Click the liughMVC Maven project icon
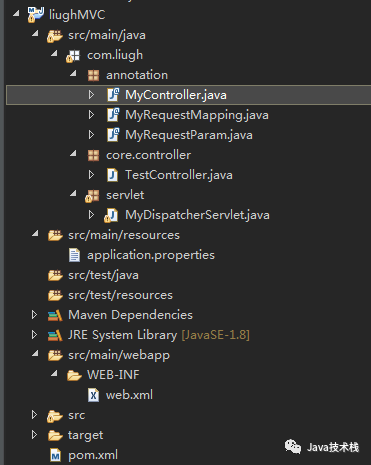The image size is (371, 465). click(36, 15)
